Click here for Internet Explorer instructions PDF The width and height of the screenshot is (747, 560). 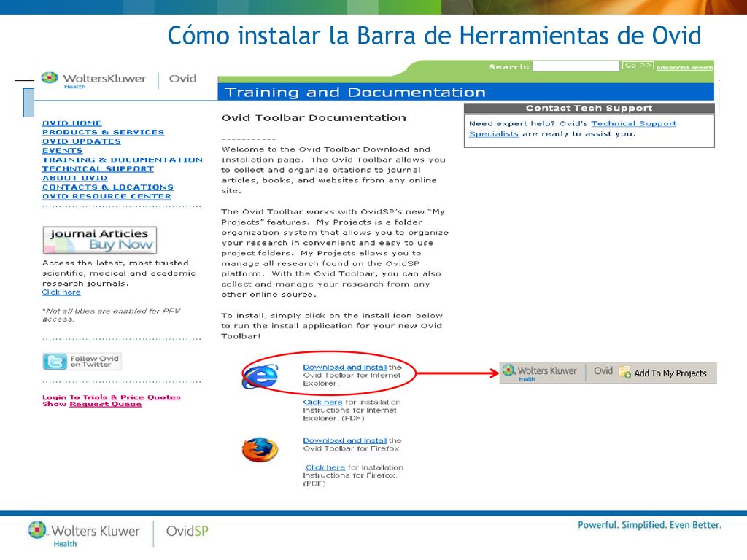coord(322,402)
